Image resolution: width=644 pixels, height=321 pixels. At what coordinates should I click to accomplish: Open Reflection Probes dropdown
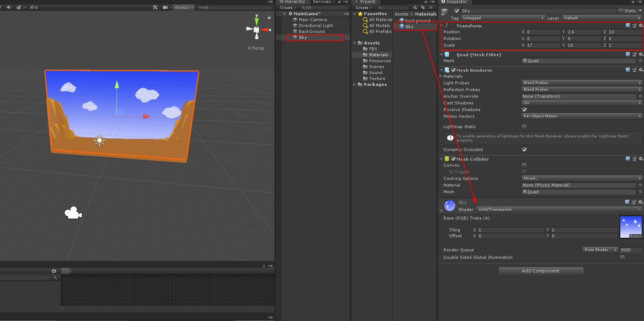(x=582, y=90)
